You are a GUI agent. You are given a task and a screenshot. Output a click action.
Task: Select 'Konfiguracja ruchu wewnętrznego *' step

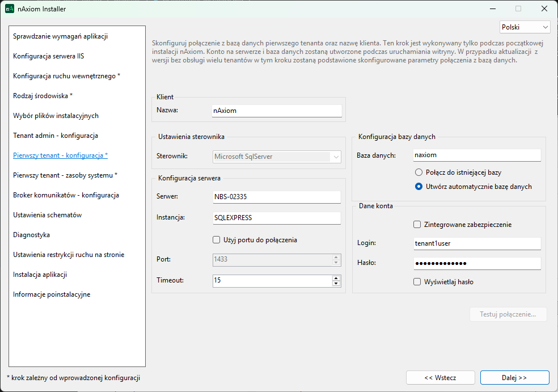coord(66,76)
